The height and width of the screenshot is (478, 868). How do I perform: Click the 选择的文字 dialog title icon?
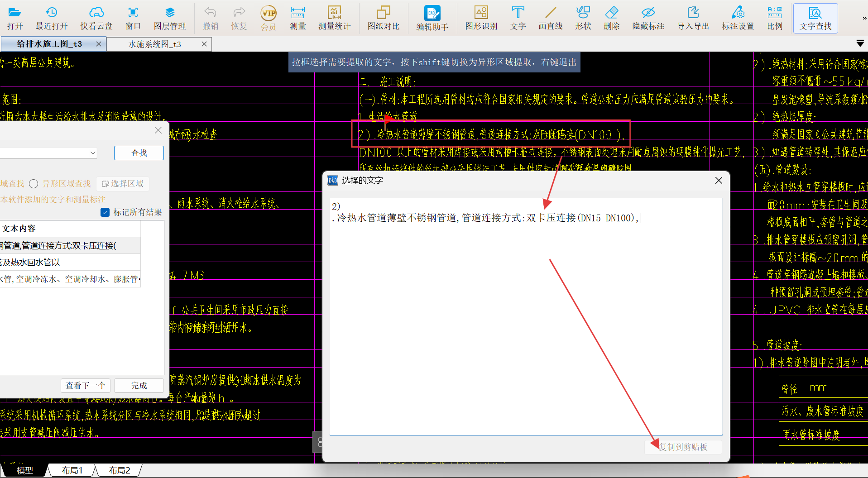(333, 180)
